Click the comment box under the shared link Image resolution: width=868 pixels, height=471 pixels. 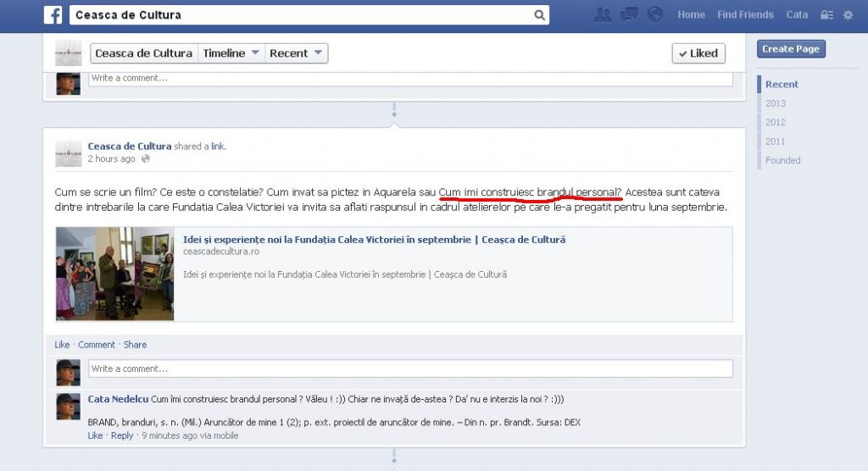click(411, 368)
